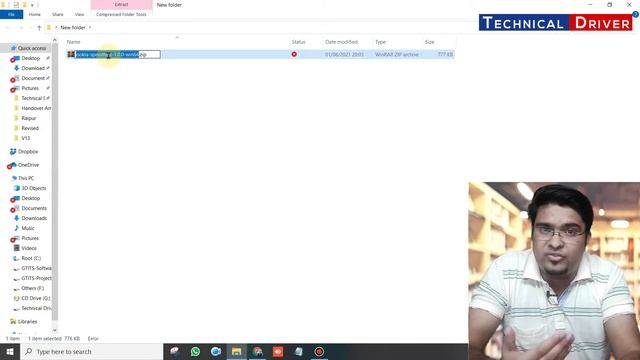The width and height of the screenshot is (640, 360).
Task: Click the navigation pane scroll-up arrow
Action: (55, 40)
